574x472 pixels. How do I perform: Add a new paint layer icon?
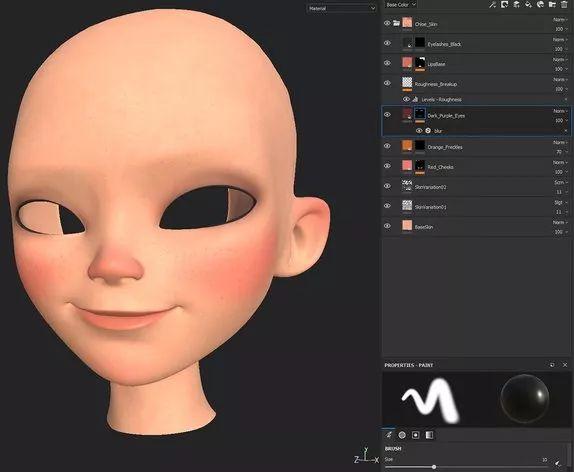coord(517,4)
